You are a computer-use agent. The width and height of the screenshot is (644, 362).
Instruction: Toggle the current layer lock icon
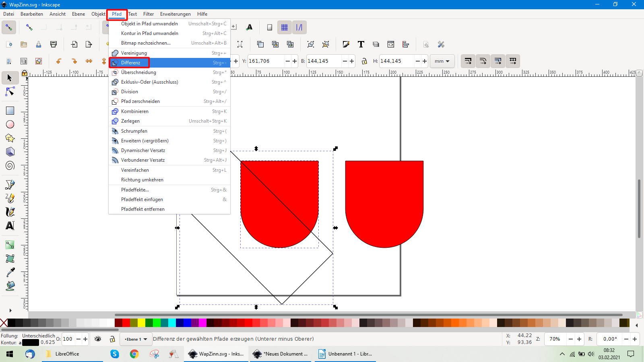pyautogui.click(x=112, y=339)
